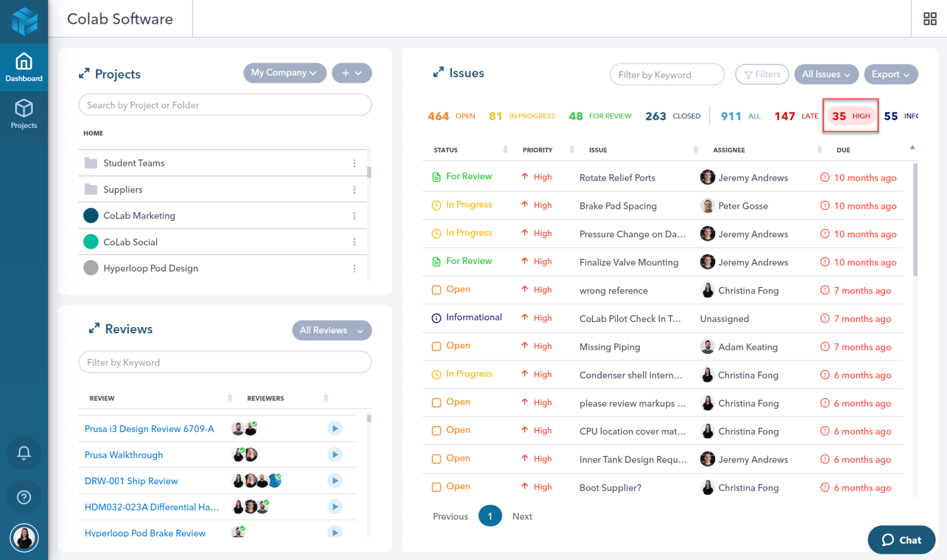Open options menu for Student Teams folder
Image resolution: width=947 pixels, height=560 pixels.
(x=354, y=164)
